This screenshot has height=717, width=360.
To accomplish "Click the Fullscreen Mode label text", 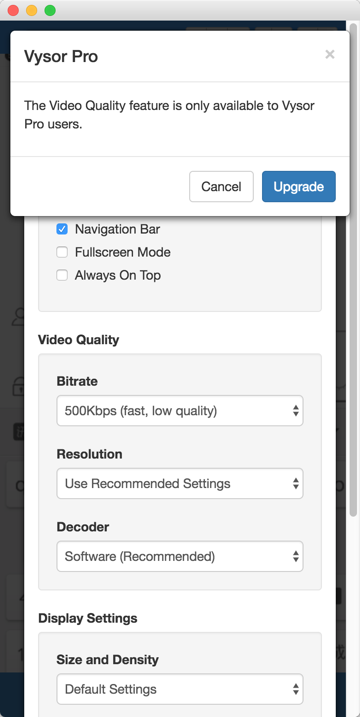I will [x=123, y=252].
